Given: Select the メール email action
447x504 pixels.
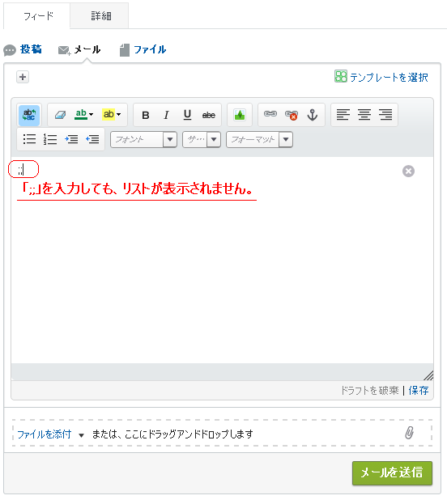Looking at the screenshot, I should pyautogui.click(x=87, y=49).
